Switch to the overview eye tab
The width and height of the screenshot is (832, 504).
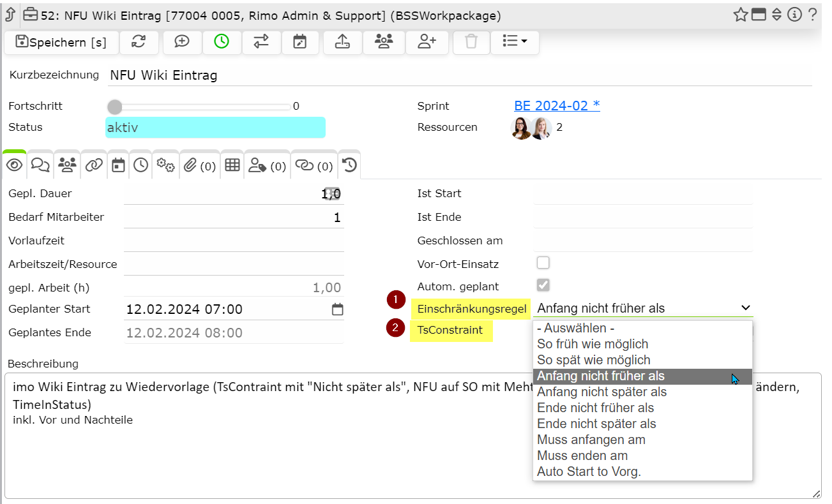[x=14, y=165]
